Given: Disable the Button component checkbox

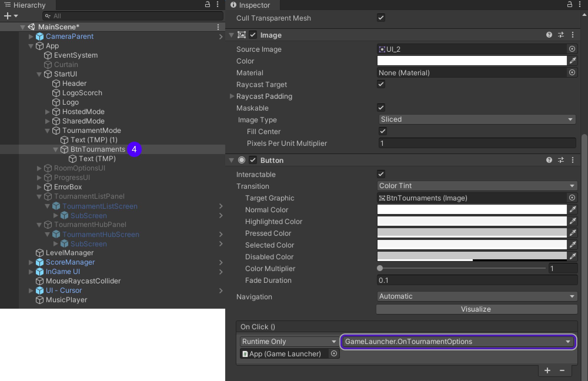Looking at the screenshot, I should tap(253, 160).
